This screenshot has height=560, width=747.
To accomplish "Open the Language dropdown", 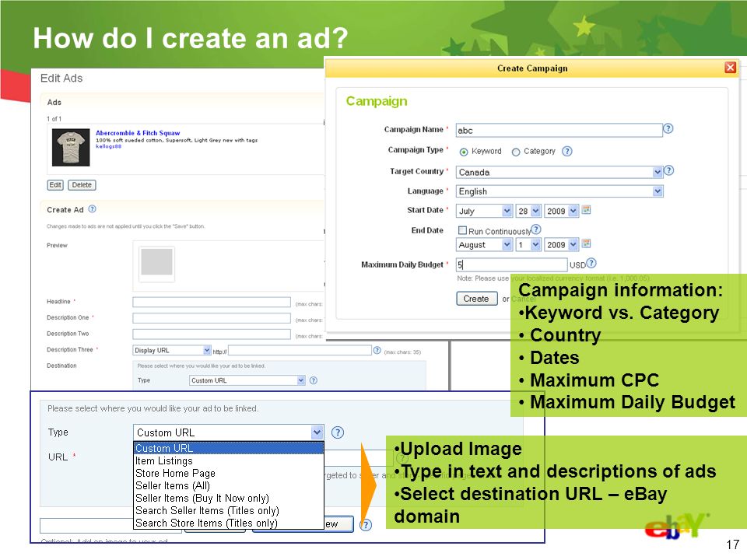I will click(559, 191).
